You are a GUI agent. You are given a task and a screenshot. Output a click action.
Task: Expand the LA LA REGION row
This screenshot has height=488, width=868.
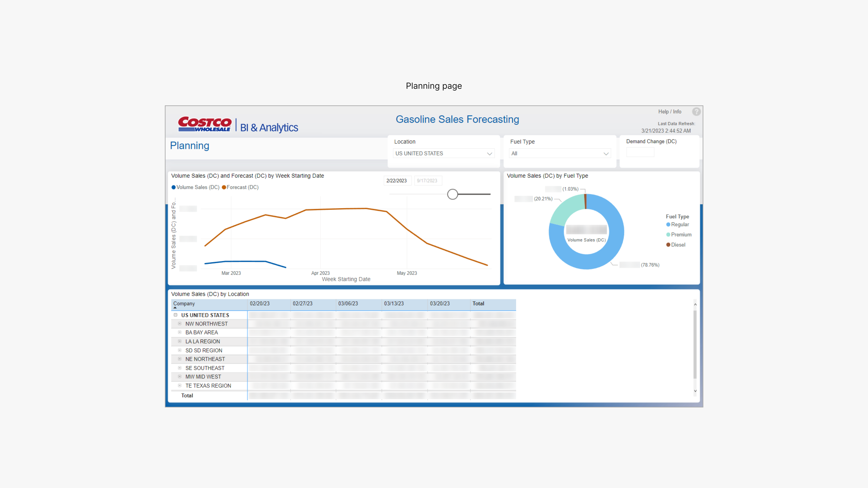point(180,341)
